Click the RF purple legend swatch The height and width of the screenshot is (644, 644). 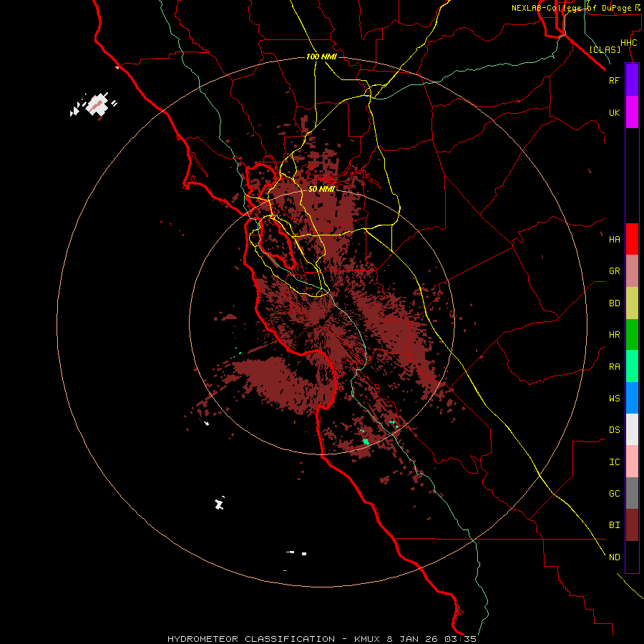pos(632,80)
